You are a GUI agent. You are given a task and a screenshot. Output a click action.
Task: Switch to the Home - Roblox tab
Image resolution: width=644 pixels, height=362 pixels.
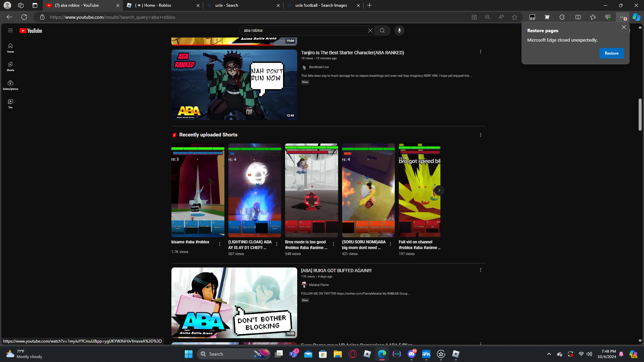pos(163,5)
